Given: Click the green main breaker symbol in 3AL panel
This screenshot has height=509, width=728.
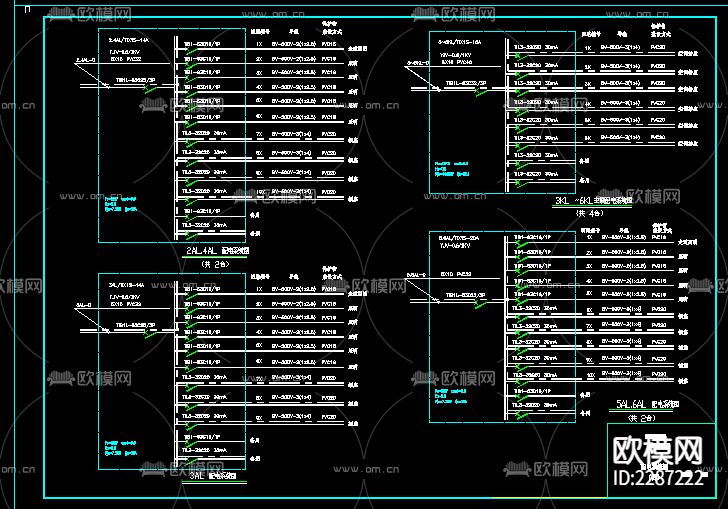Looking at the screenshot, I should (x=150, y=333).
